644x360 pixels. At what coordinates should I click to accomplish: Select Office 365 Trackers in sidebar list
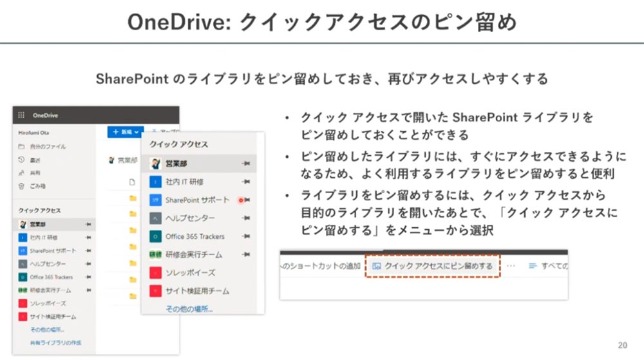(52, 277)
